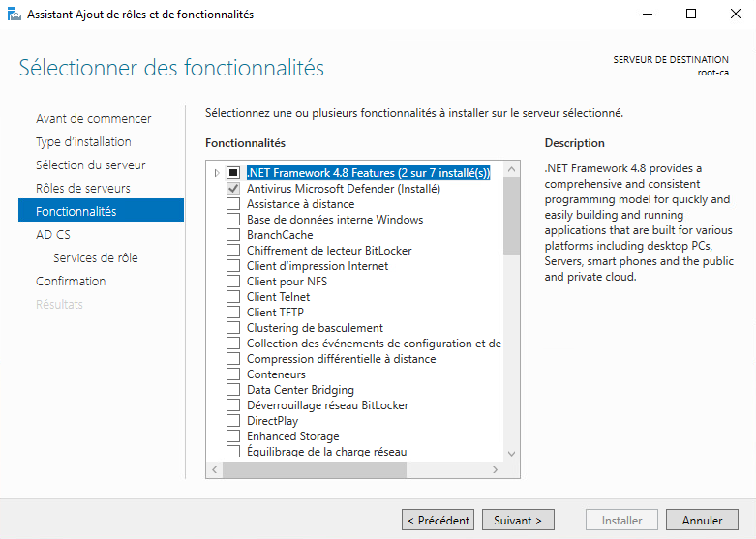Click the horizontal scroll left arrow
Viewport: 756px width, 539px height.
click(x=215, y=469)
